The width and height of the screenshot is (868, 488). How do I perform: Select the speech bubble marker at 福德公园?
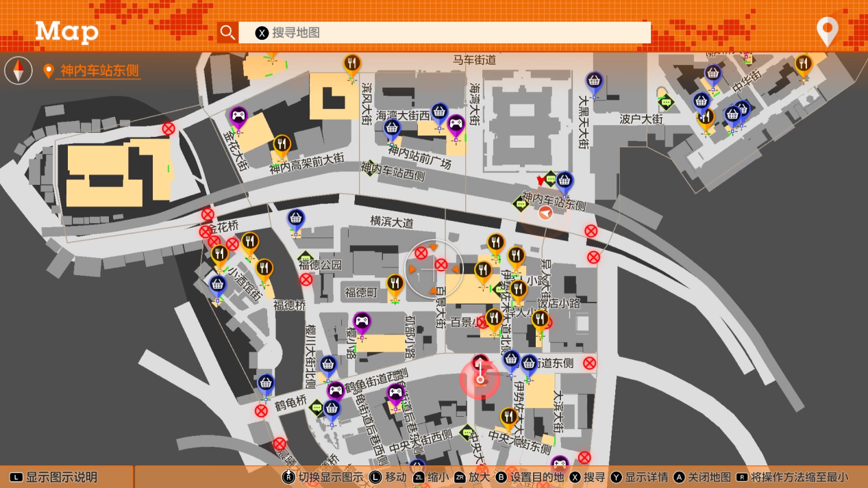click(306, 259)
